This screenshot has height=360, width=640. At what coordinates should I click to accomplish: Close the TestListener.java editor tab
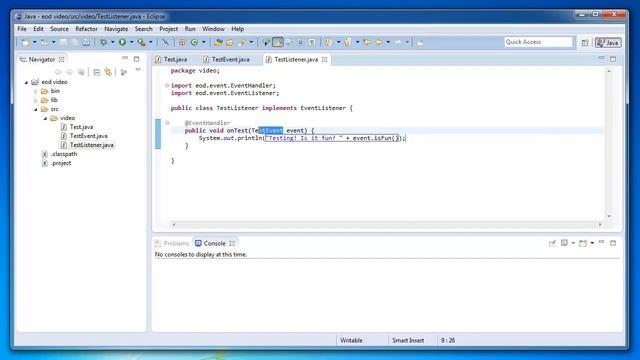coord(324,59)
